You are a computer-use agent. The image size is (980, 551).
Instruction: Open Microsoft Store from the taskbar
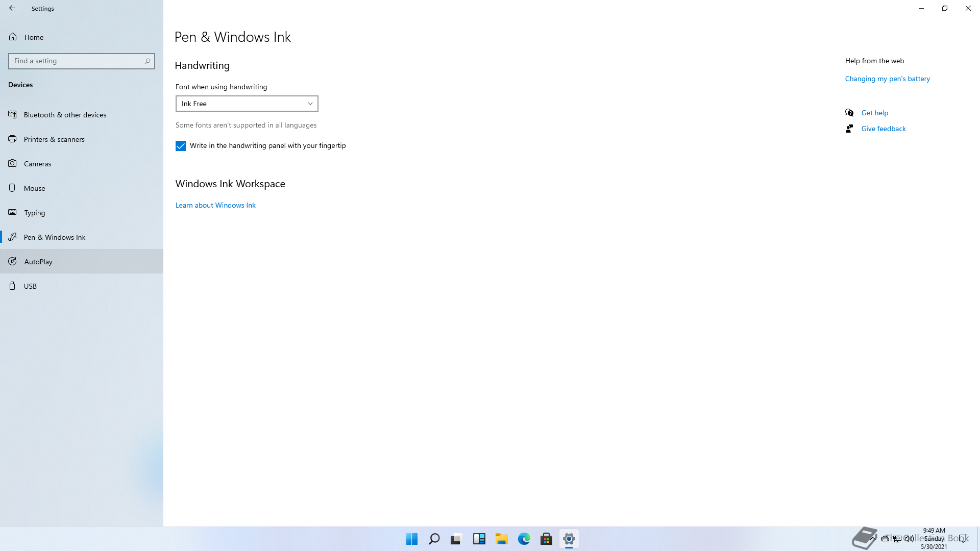546,539
